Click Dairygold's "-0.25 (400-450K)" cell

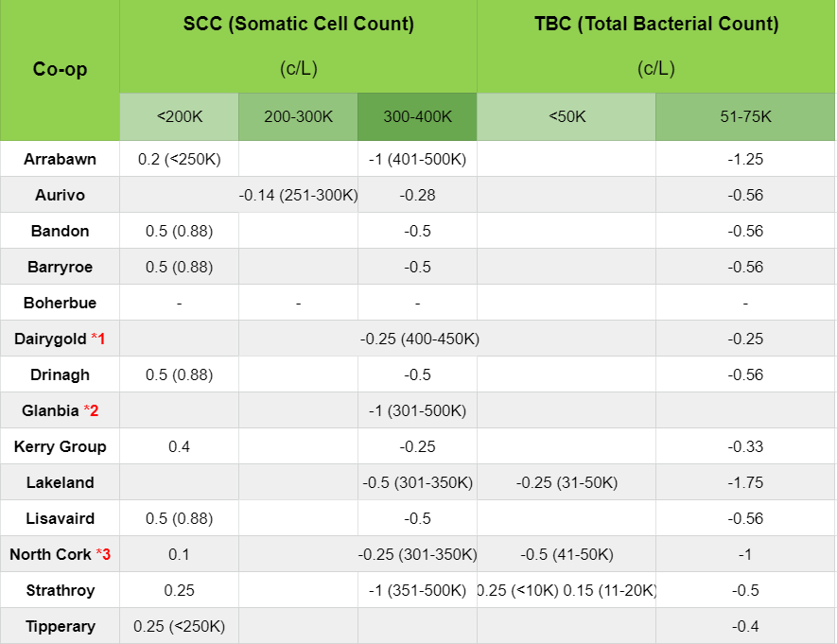(419, 339)
